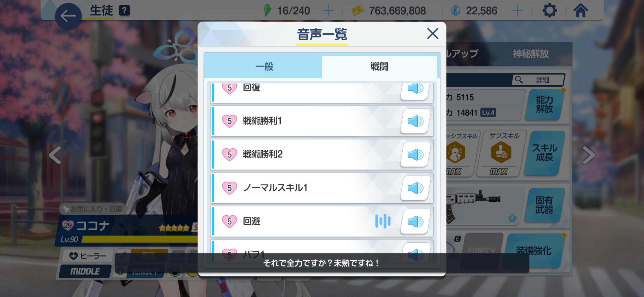The height and width of the screenshot is (297, 644).
Task: Open the settings gear
Action: [549, 11]
